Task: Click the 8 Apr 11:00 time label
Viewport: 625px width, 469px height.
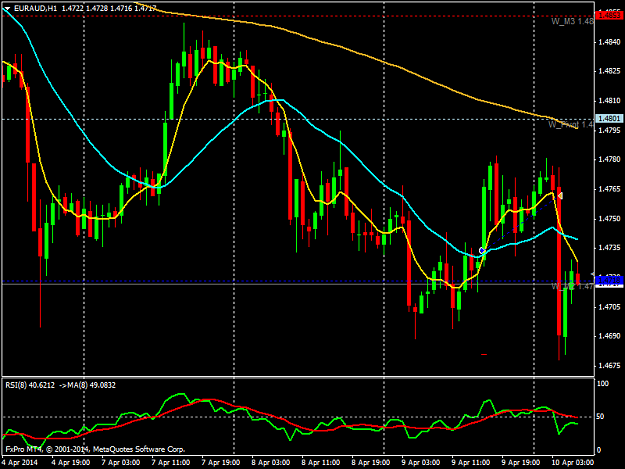Action: 321,463
